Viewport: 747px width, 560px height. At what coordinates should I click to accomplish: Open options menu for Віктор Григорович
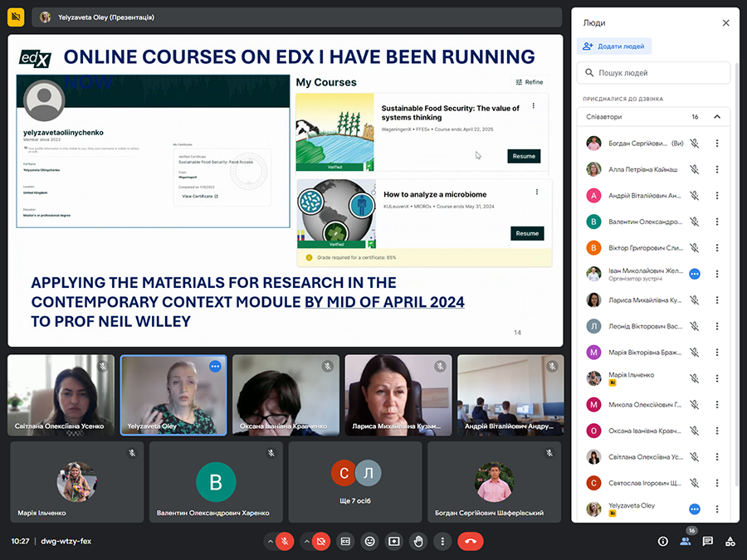coord(717,247)
